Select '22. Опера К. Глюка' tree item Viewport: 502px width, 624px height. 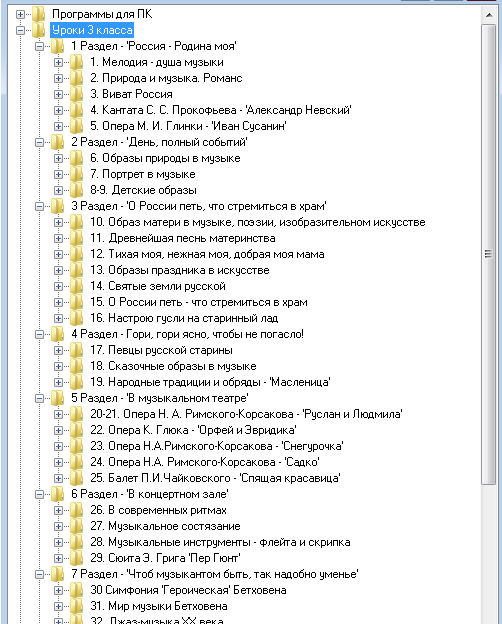pyautogui.click(x=193, y=430)
